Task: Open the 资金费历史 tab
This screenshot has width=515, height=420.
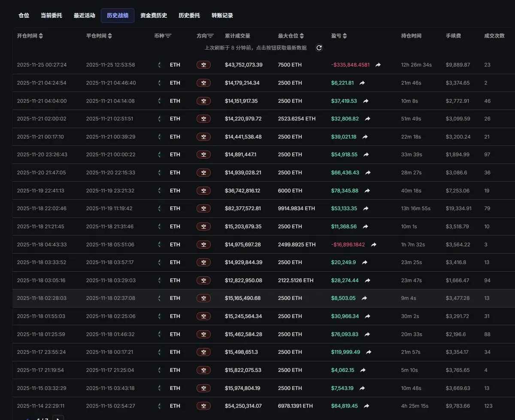Action: [x=154, y=15]
